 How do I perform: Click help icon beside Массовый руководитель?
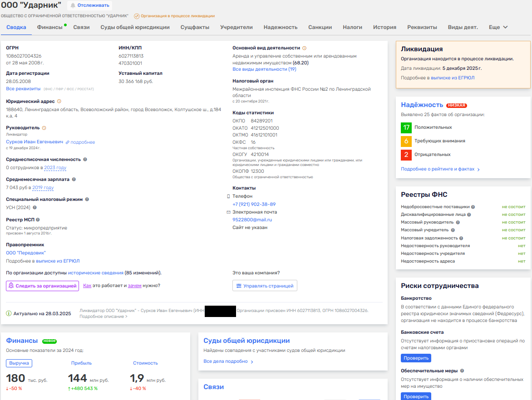pyautogui.click(x=458, y=222)
